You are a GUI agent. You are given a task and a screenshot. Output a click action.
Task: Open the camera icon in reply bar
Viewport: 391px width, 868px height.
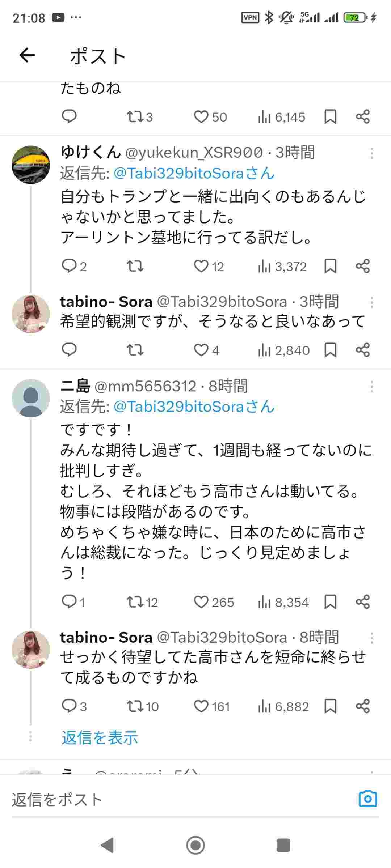[368, 799]
